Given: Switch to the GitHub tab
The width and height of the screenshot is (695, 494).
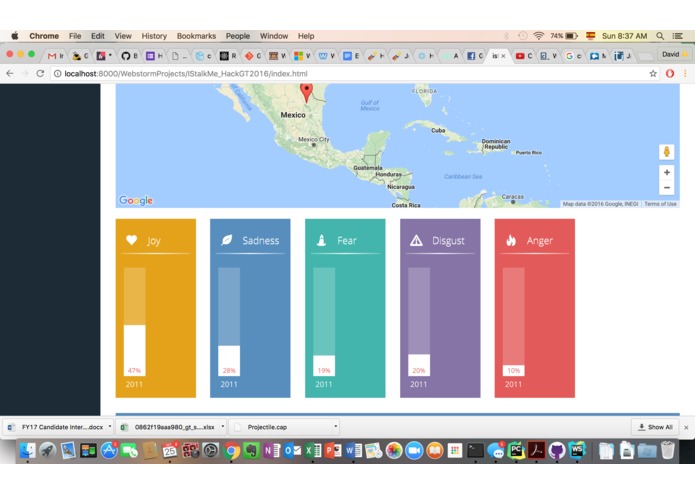Looking at the screenshot, I should [x=129, y=56].
